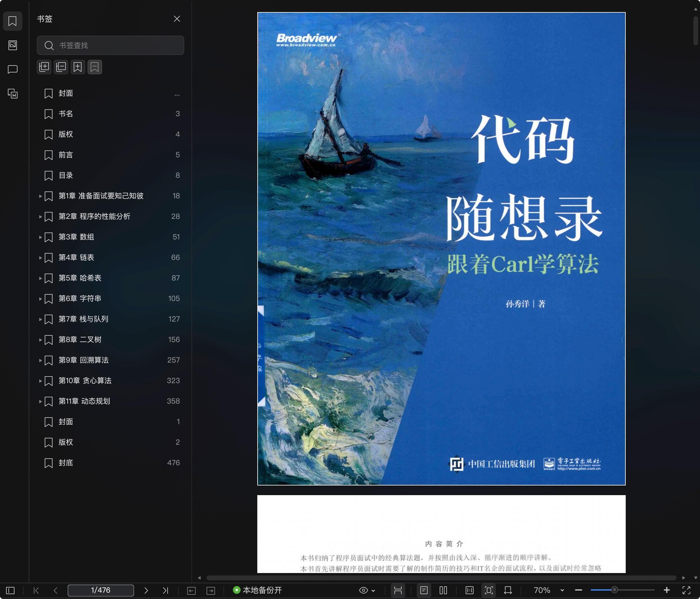Expand 第2章 程序的性能分析
The height and width of the screenshot is (599, 700).
pyautogui.click(x=40, y=216)
